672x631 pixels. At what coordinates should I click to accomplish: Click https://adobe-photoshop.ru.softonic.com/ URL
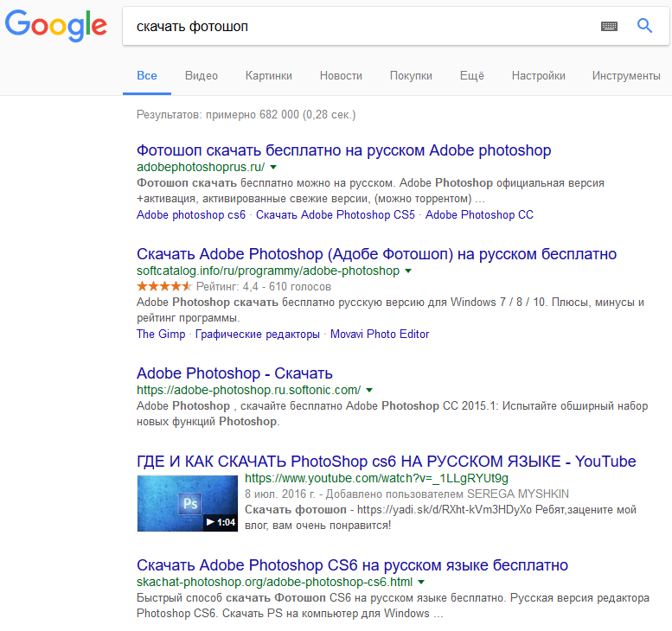(x=248, y=390)
